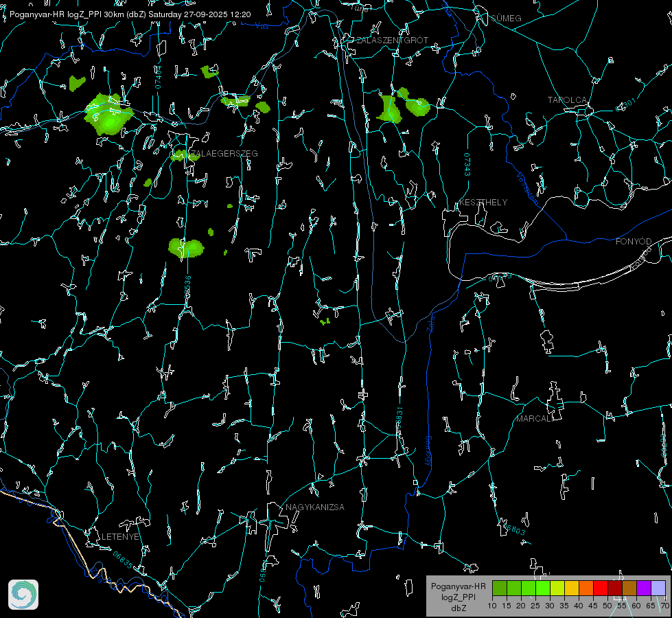This screenshot has height=618, width=672.
Task: Click the swirl logo icon at bottom left
Action: click(23, 595)
